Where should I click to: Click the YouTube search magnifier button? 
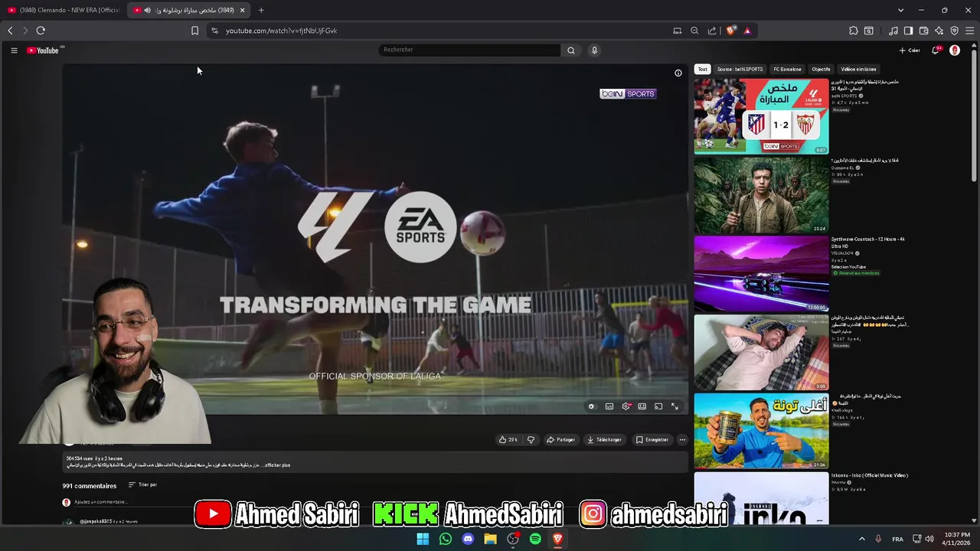pyautogui.click(x=570, y=51)
